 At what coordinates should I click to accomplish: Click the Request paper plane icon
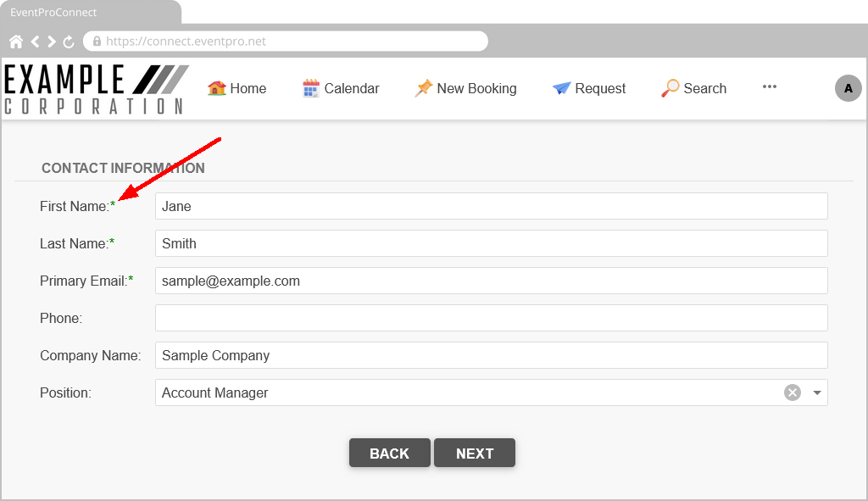click(561, 88)
